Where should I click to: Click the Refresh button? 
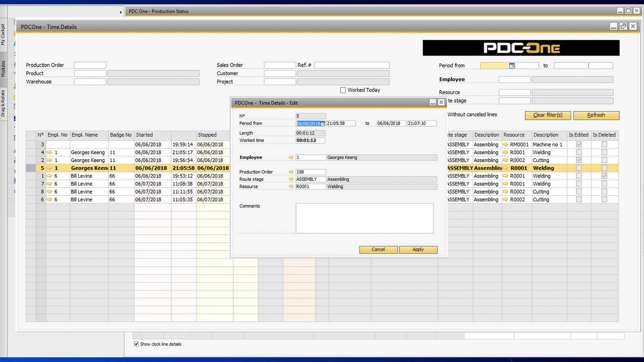point(596,115)
